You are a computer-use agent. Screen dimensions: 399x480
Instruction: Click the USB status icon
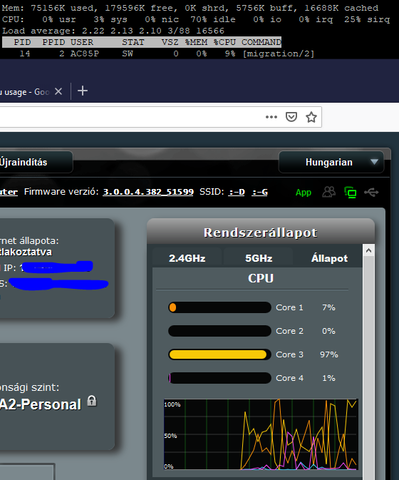[371, 192]
